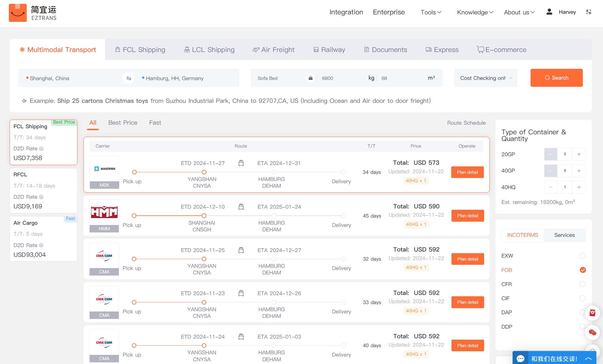Select the CIF incoterm radio button
This screenshot has height=364, width=603.
point(582,298)
